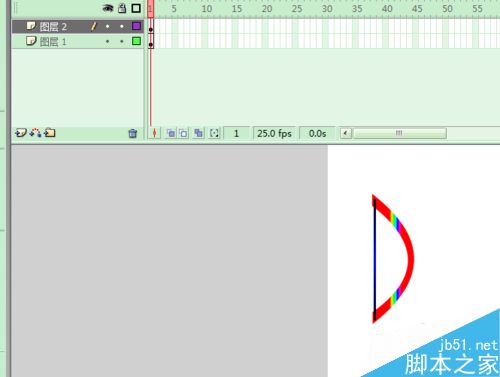The image size is (500, 377).
Task: Toggle edit multiple frames
Action: (x=198, y=133)
